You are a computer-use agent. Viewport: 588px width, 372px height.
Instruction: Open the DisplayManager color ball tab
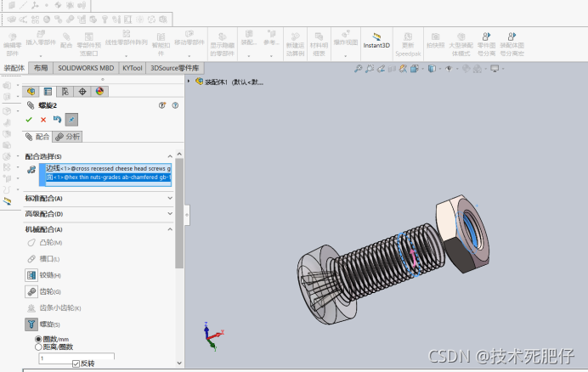click(99, 91)
